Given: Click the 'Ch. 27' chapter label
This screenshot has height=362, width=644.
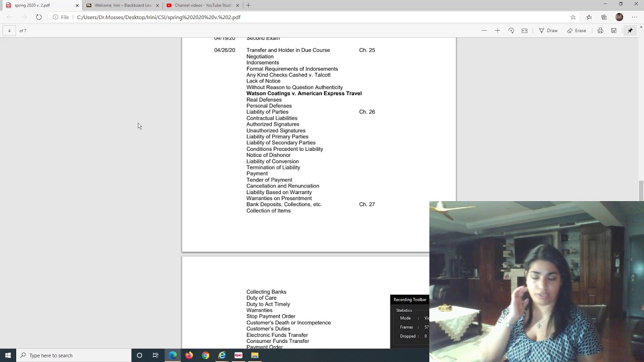Looking at the screenshot, I should pos(367,205).
